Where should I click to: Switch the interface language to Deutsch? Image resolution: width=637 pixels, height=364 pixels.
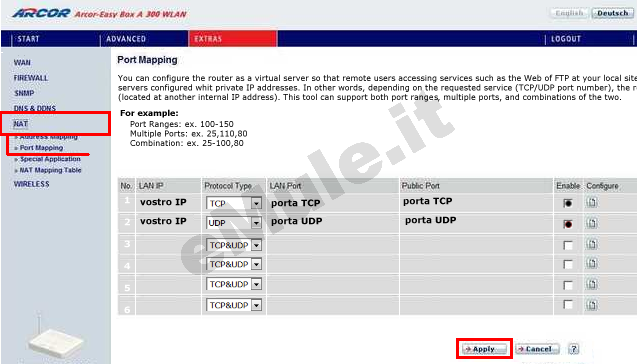pyautogui.click(x=612, y=13)
